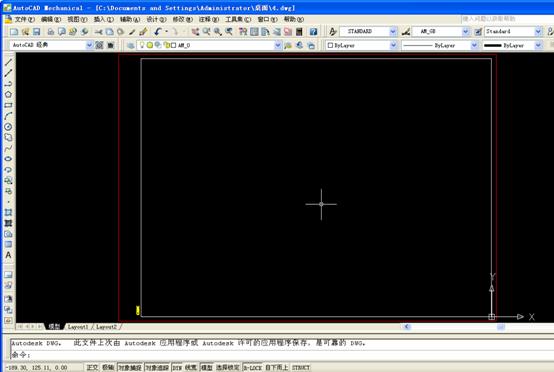Image resolution: width=554 pixels, height=372 pixels.
Task: Select the Polygon draw tool
Action: 8,94
